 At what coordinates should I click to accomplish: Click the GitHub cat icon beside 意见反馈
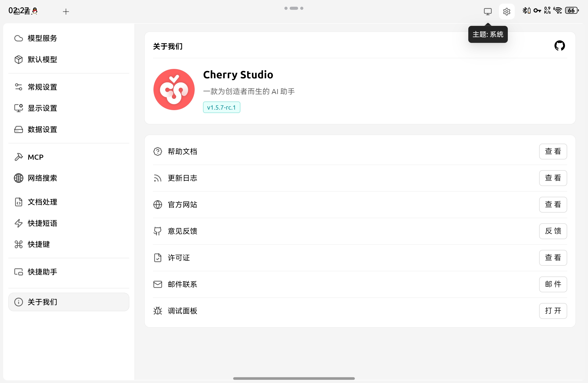[158, 231]
